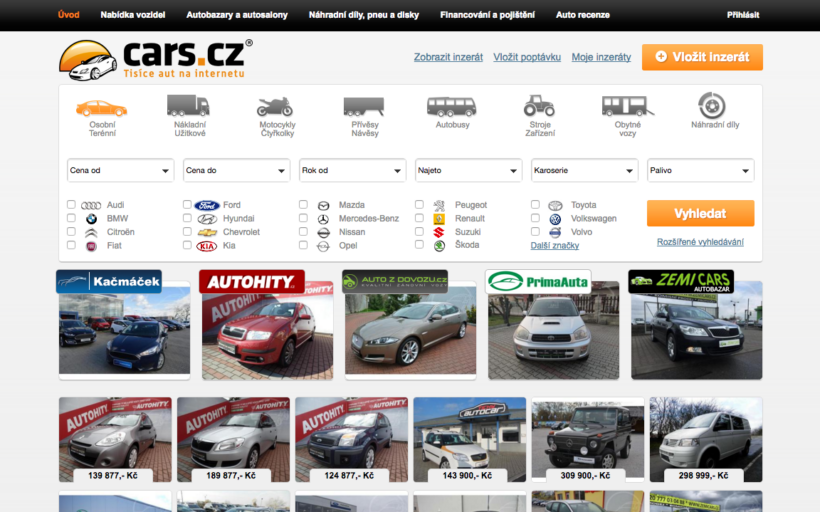
Task: Click the Toyota brand logo
Action: coord(555,206)
